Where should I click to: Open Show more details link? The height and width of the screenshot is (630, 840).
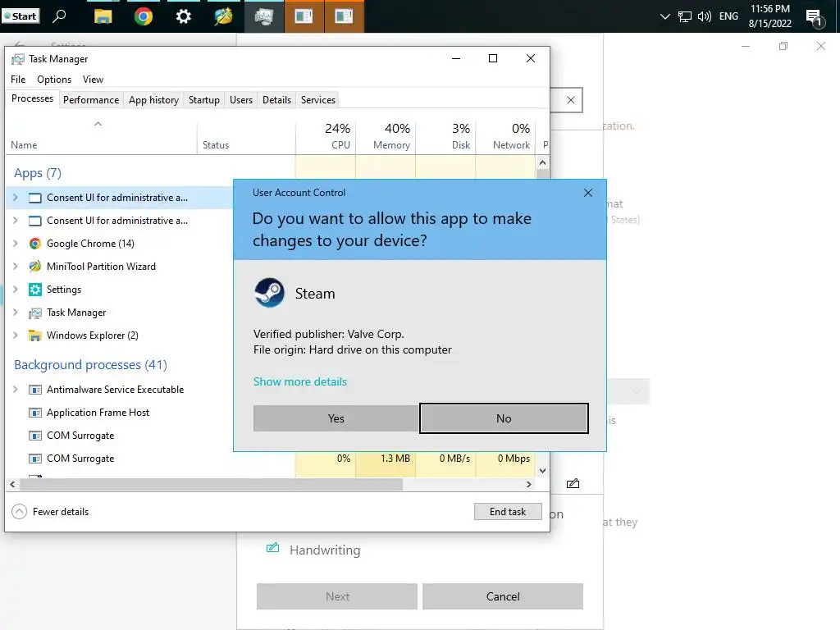point(300,382)
